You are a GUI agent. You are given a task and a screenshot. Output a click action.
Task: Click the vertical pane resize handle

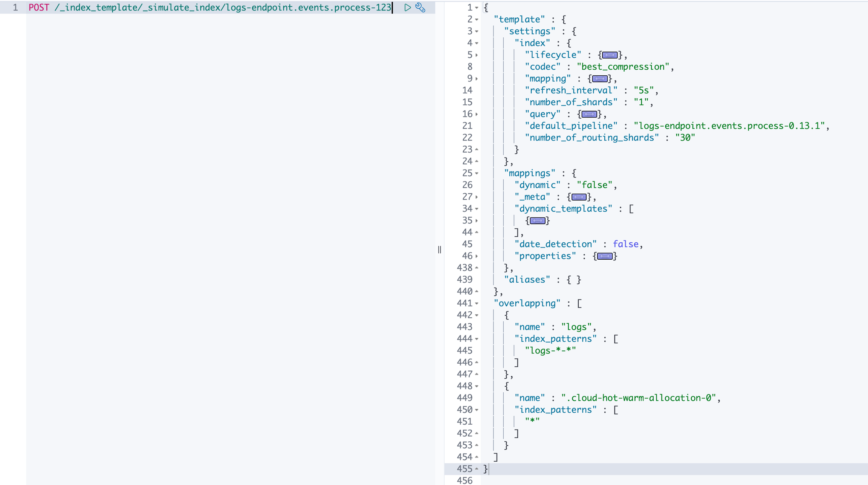[x=440, y=249]
